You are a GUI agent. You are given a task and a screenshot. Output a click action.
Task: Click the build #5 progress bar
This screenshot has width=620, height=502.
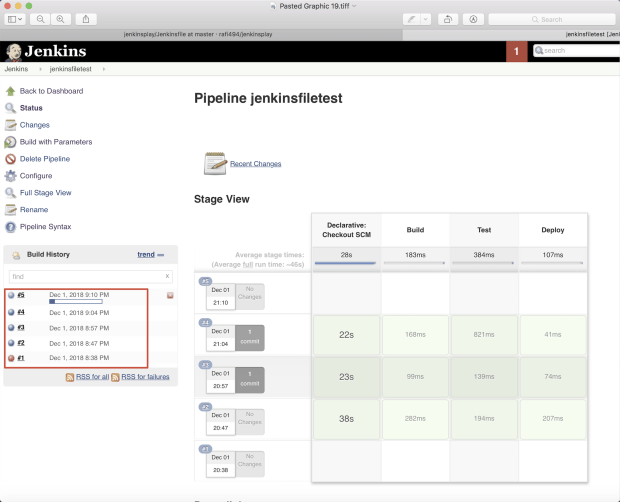76,302
